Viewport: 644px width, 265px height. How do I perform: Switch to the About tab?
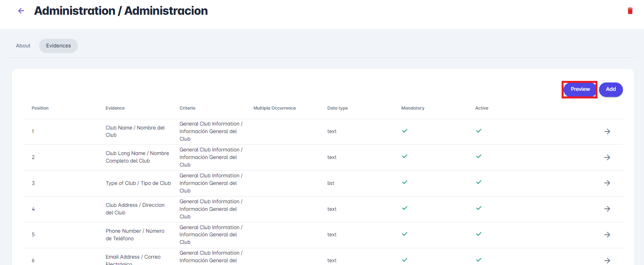[x=23, y=46]
